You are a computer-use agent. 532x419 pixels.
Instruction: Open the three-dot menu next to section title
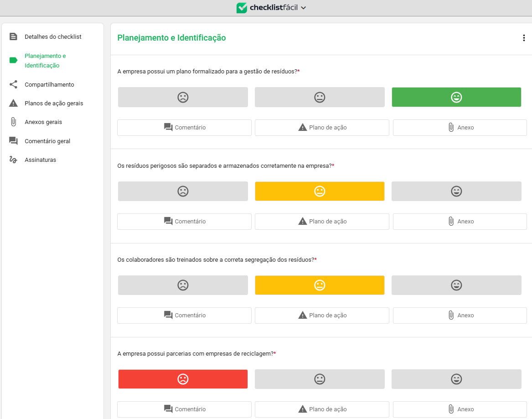point(523,38)
